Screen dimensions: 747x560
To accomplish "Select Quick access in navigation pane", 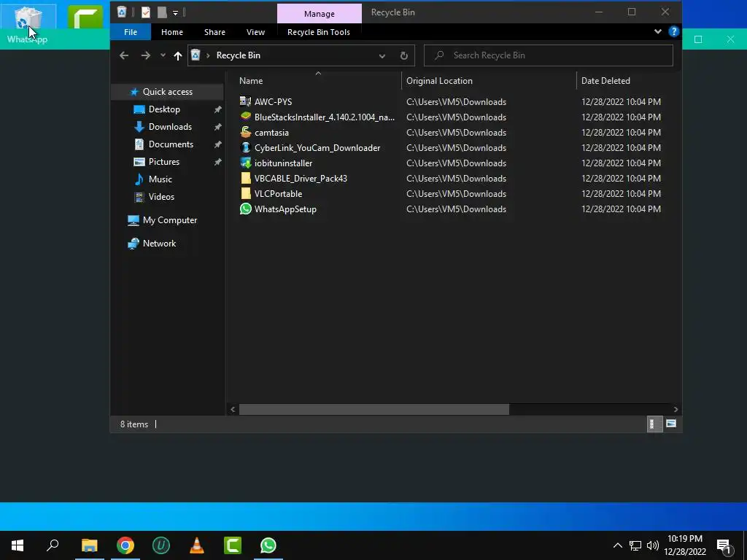I will click(x=167, y=91).
